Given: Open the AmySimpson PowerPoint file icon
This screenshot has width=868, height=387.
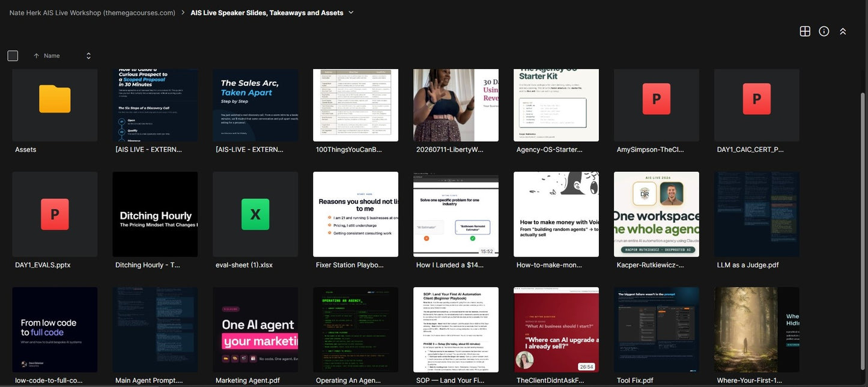Looking at the screenshot, I should click(657, 99).
